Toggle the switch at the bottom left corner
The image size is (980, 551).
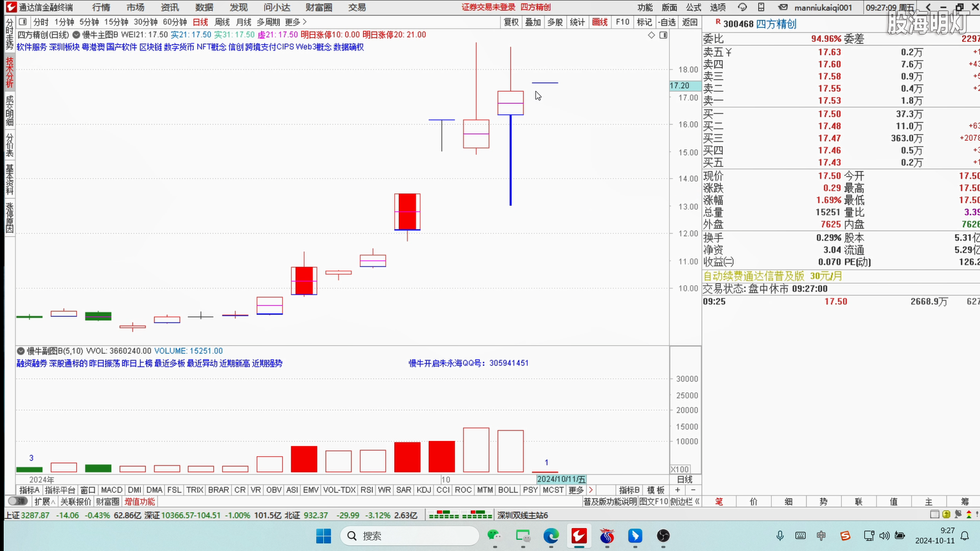coord(17,502)
